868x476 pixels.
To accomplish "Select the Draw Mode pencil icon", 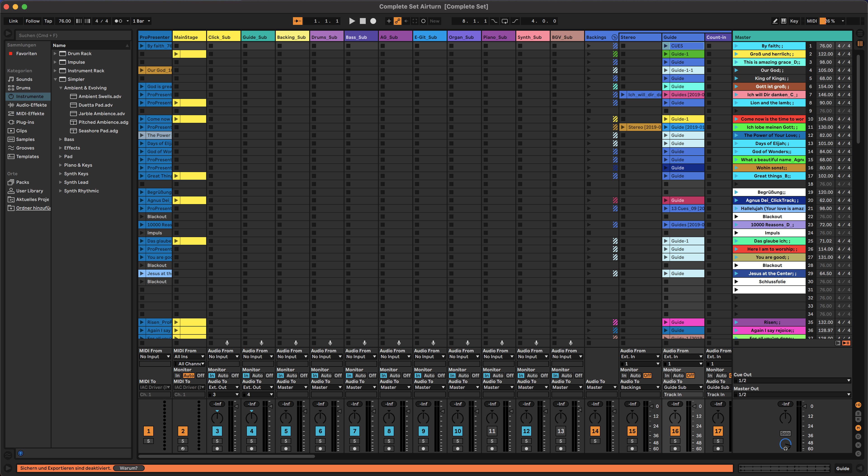I will coord(775,21).
